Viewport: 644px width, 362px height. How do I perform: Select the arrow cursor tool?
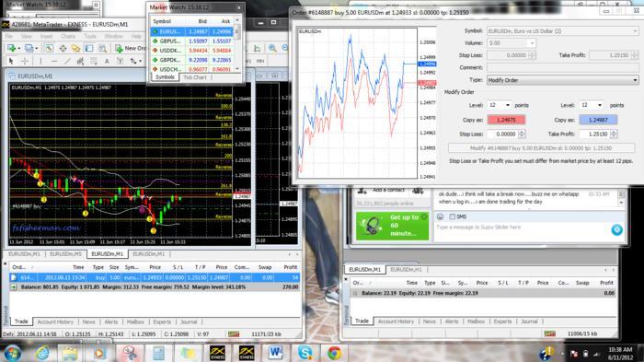11,62
